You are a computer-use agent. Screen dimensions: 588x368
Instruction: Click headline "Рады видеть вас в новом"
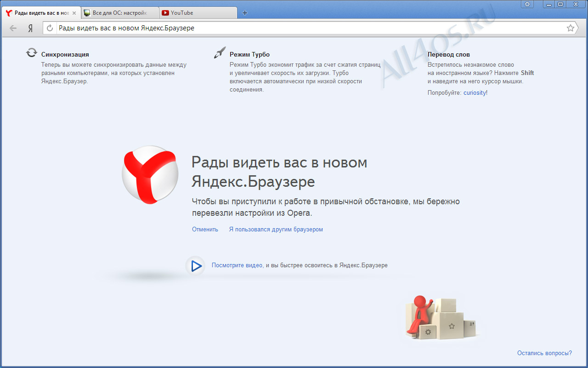[x=279, y=162]
